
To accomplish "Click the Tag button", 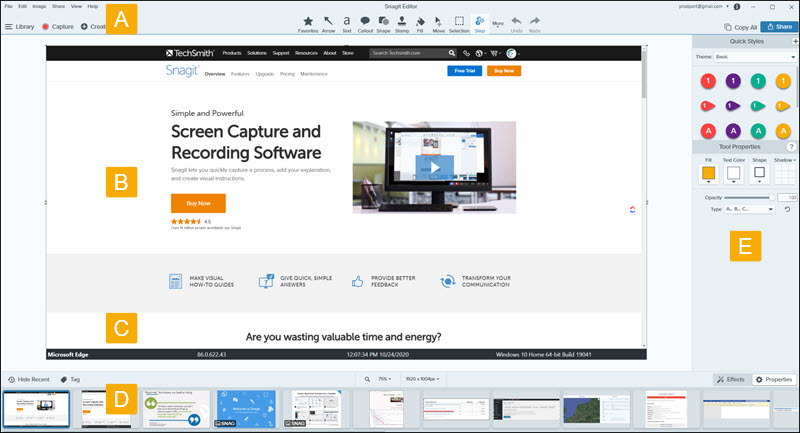I will coord(70,379).
